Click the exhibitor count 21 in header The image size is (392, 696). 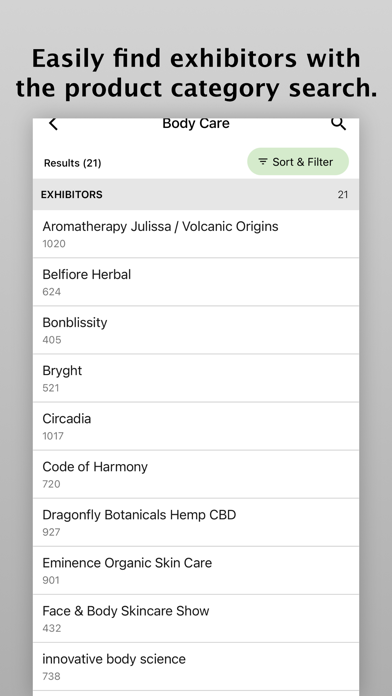343,194
